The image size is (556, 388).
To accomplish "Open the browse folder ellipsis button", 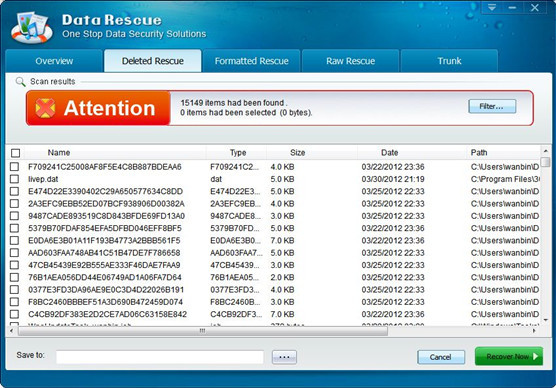I will 284,357.
